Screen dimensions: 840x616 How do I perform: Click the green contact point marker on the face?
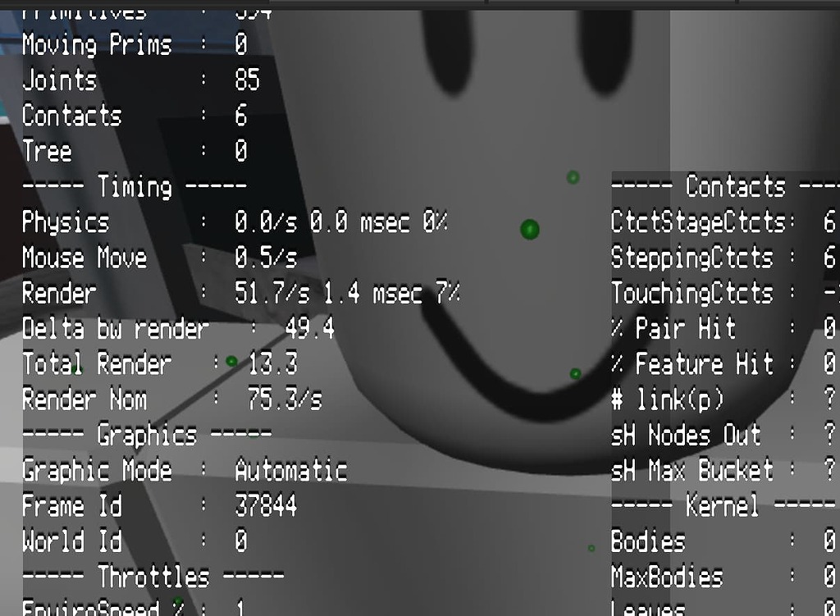click(530, 230)
